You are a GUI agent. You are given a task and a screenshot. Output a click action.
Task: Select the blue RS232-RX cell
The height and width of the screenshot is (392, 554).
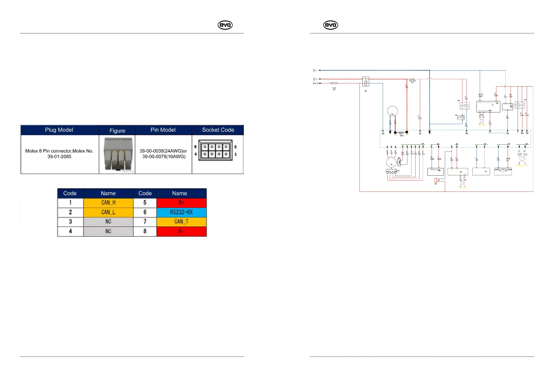(181, 213)
